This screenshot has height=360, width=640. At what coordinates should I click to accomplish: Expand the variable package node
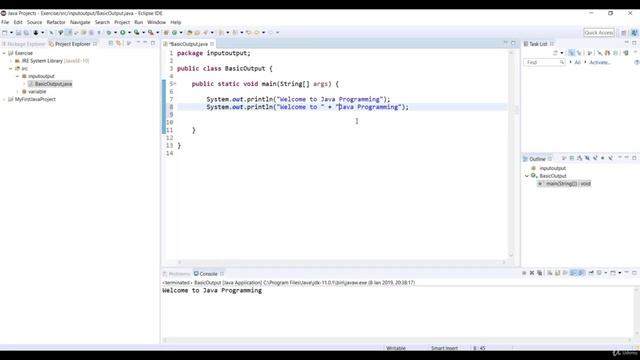point(18,92)
